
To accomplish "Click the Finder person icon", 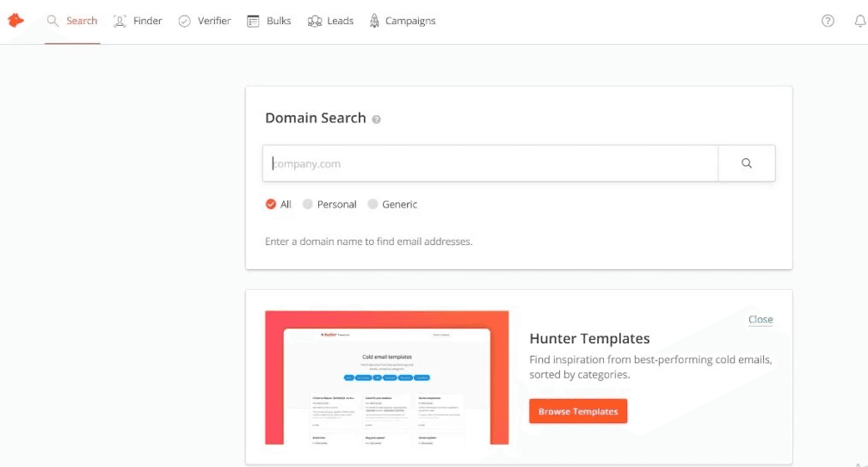I will pyautogui.click(x=120, y=21).
